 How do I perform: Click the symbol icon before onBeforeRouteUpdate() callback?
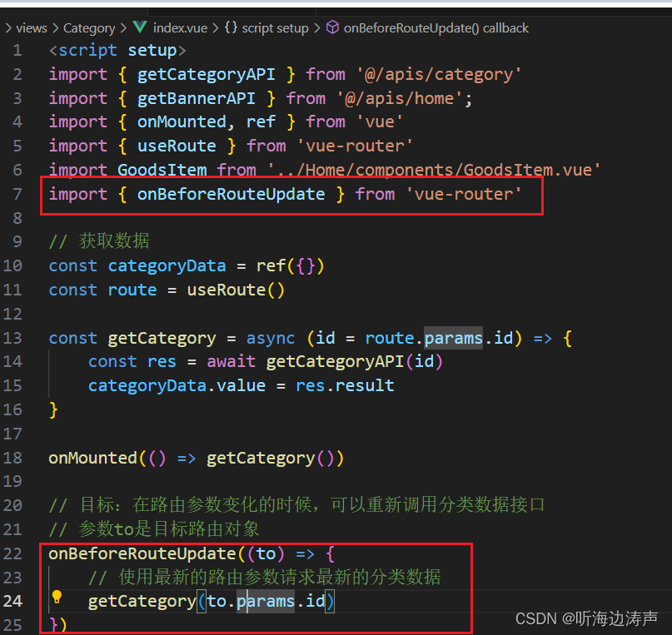click(x=332, y=27)
